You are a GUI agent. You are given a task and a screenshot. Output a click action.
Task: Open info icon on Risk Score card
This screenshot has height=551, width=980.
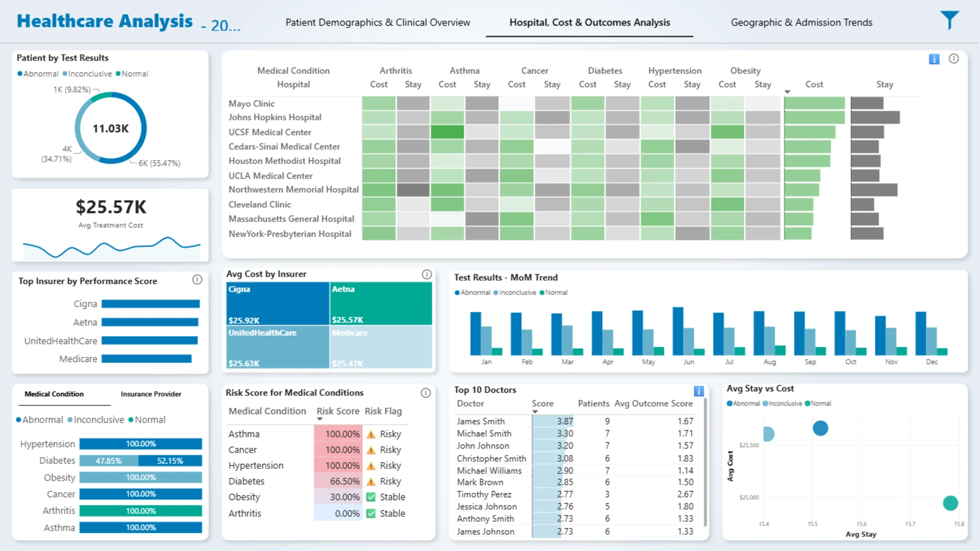426,393
